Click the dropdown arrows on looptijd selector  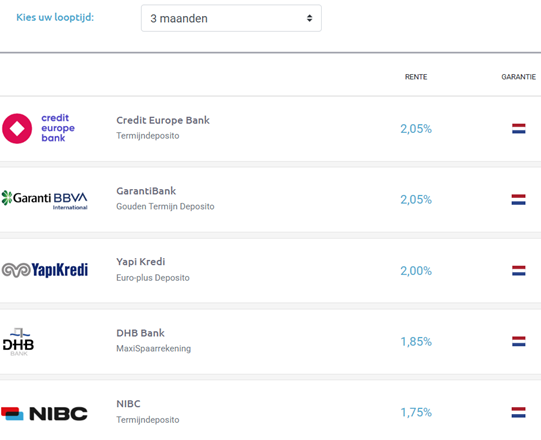tap(309, 18)
